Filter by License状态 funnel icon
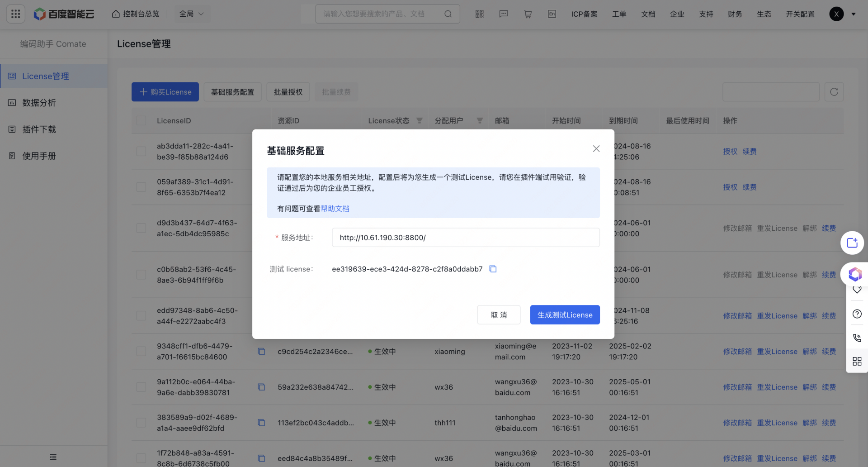Image resolution: width=868 pixels, height=467 pixels. (x=420, y=121)
